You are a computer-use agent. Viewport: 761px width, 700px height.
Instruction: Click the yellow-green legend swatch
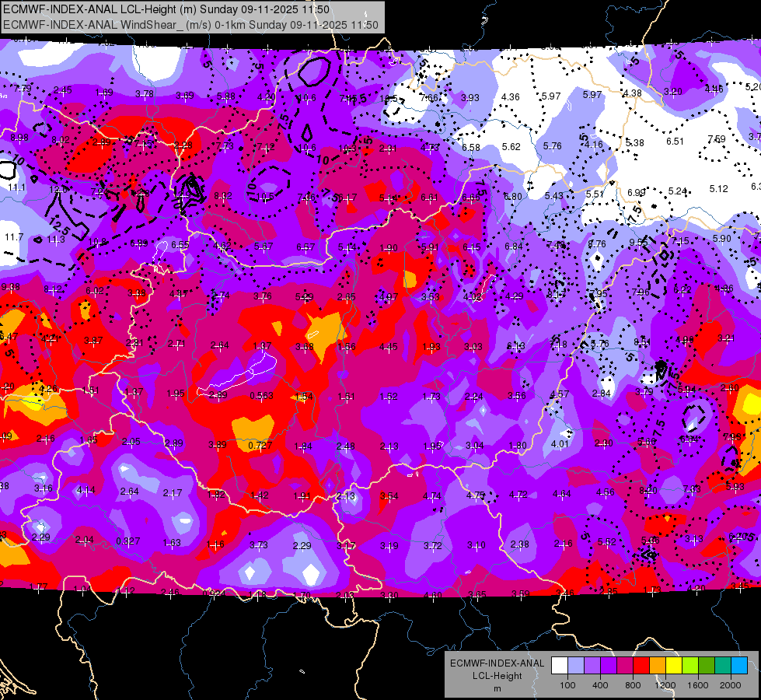[690, 666]
